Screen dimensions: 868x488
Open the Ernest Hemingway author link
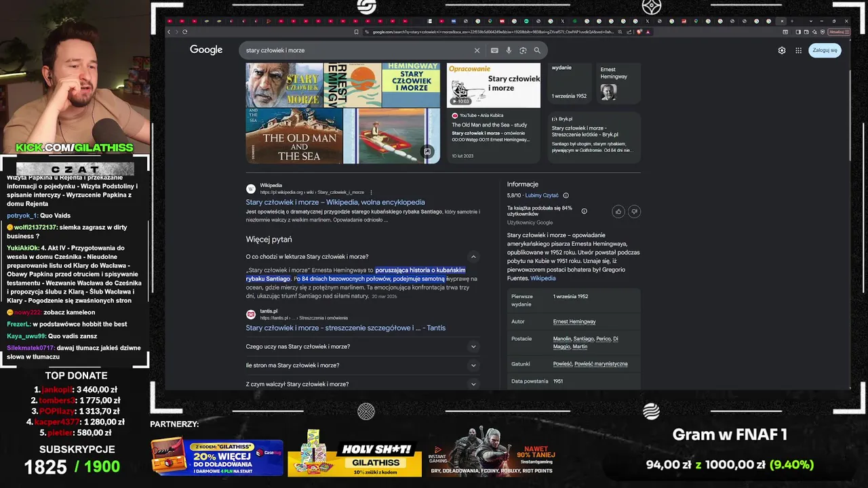click(574, 322)
